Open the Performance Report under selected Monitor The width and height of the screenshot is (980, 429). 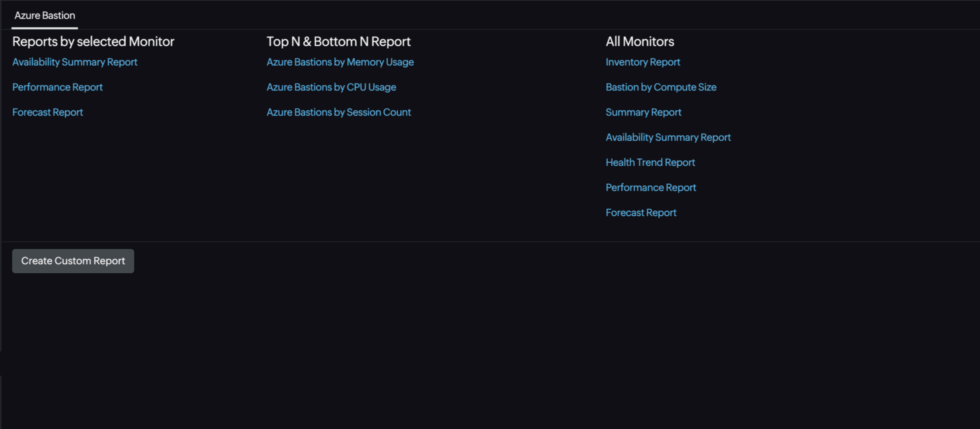pyautogui.click(x=57, y=87)
